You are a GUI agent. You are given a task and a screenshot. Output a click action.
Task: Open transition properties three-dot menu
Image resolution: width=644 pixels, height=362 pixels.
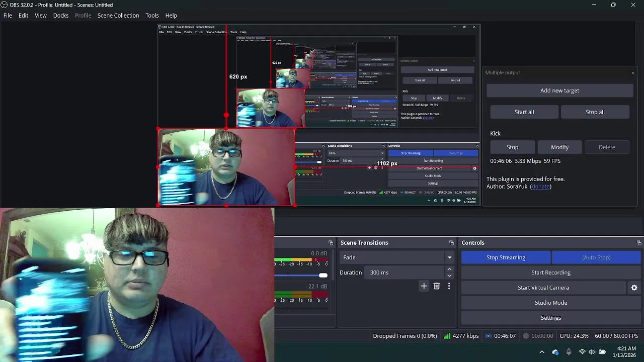pos(449,286)
